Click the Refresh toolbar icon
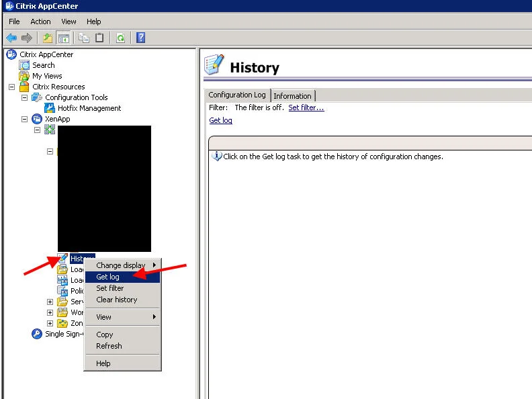The image size is (532, 399). coord(120,38)
